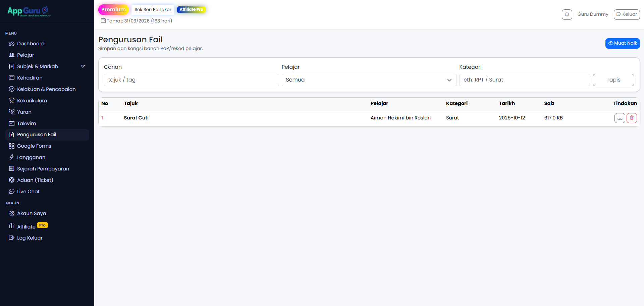Screen dimensions: 644x306
Task: Open Live Chat from sidebar
Action: click(28, 192)
